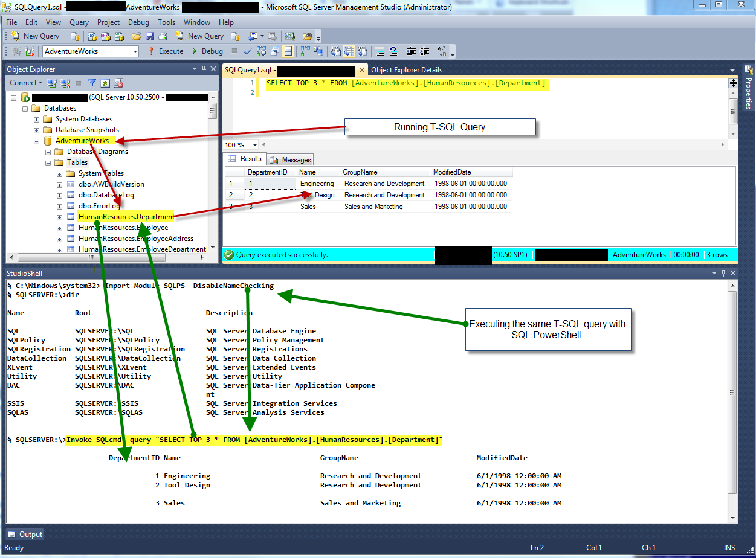Switch output to Results to Grid
The width and height of the screenshot is (756, 558).
point(349,51)
